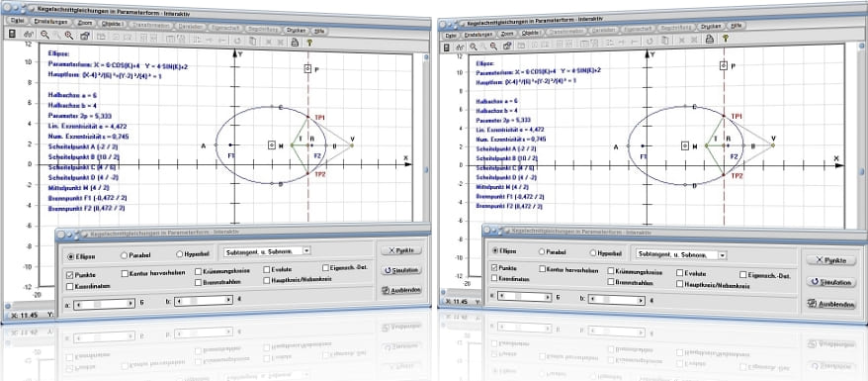Click the clipboard copy icon in left window toolbar
The image size is (868, 381).
tap(252, 41)
